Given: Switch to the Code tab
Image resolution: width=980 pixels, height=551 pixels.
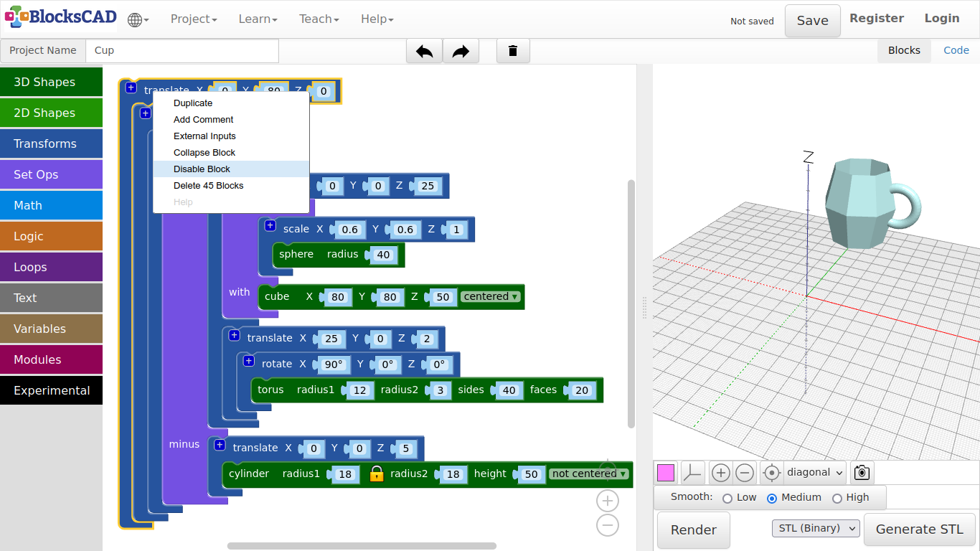Looking at the screenshot, I should (x=956, y=50).
